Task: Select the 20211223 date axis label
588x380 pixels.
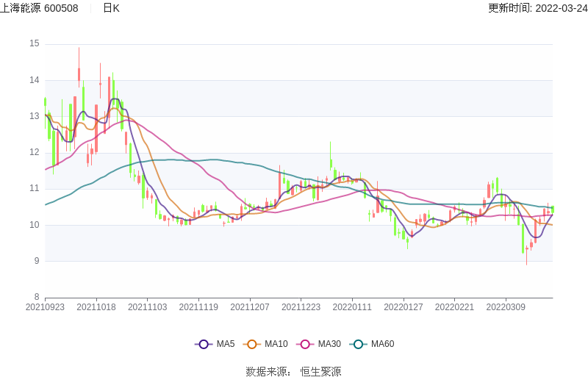Action: 301,307
